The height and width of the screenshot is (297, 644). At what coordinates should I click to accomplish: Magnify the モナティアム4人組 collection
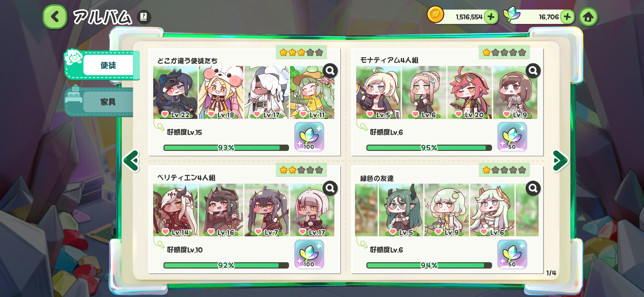(x=533, y=71)
